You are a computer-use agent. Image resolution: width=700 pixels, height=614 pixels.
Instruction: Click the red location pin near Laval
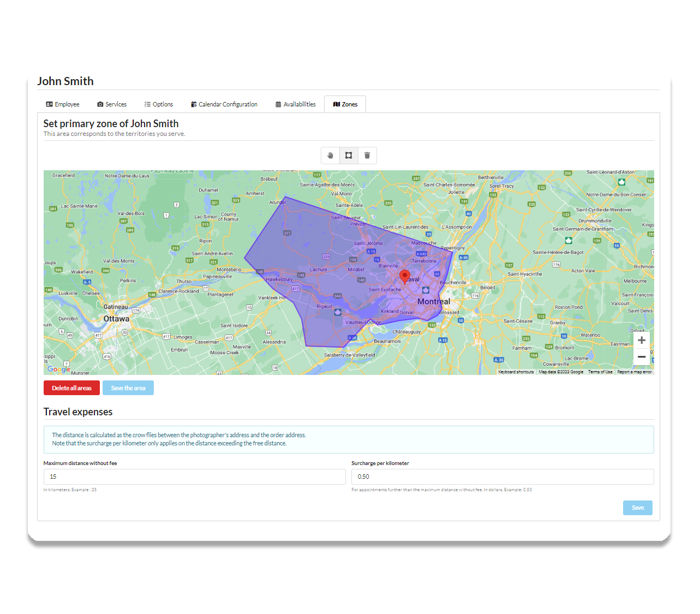404,277
